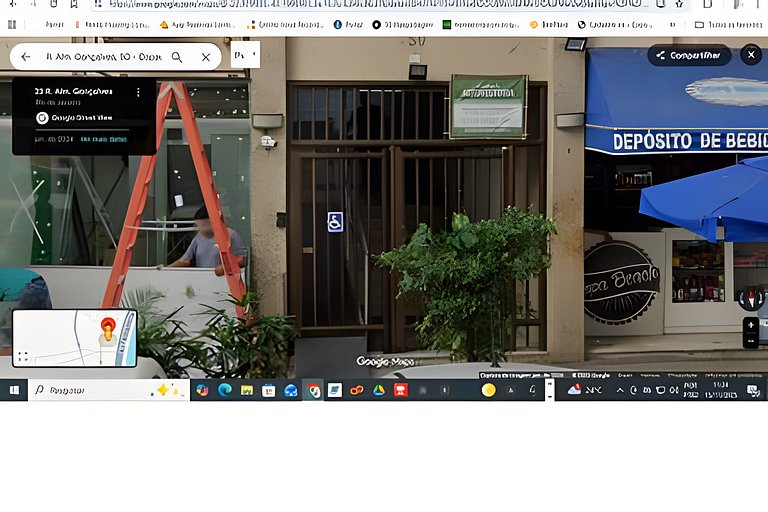Click the Compartilhar share button

(x=688, y=55)
